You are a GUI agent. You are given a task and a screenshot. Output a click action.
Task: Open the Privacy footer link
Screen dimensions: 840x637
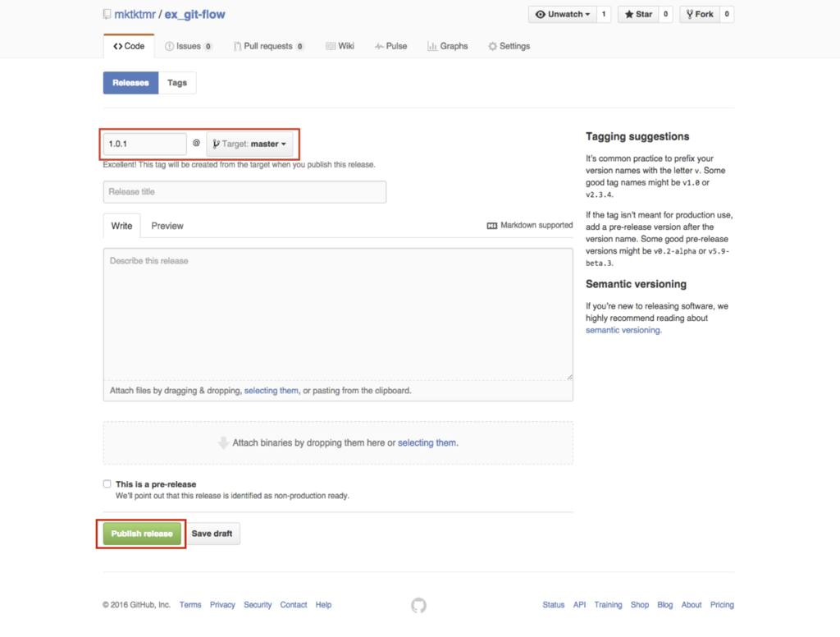click(222, 605)
